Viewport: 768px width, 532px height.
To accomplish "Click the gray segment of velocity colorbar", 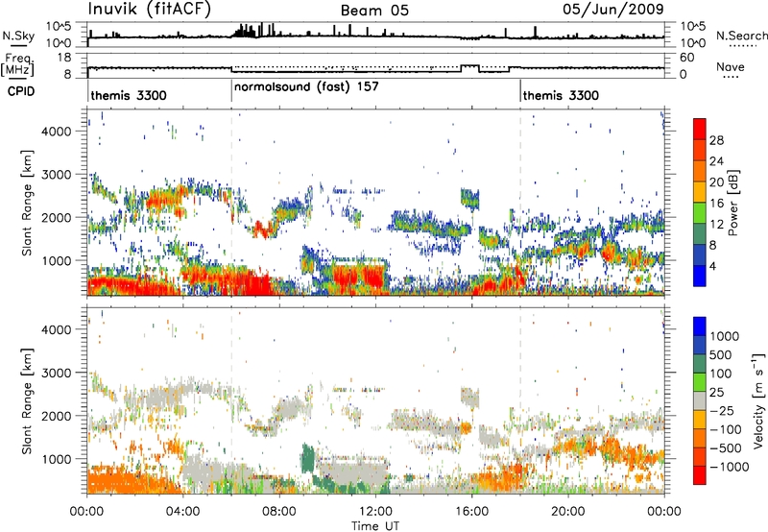I will 700,401.
